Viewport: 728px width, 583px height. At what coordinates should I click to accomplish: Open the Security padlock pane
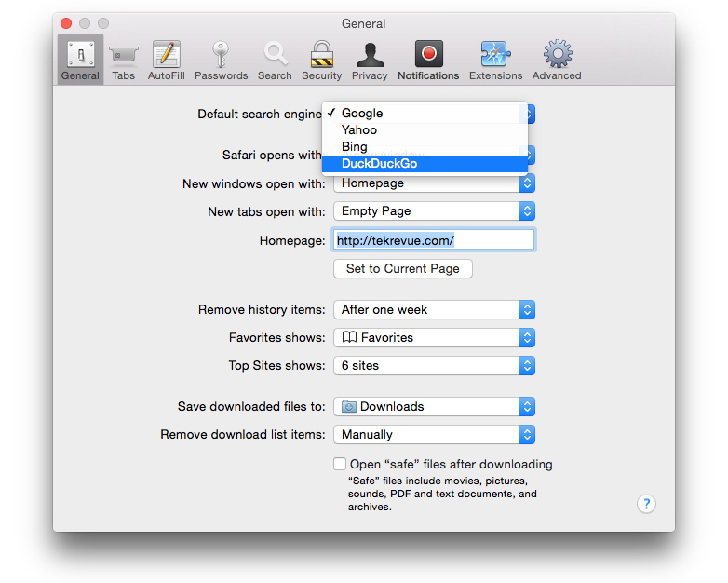pyautogui.click(x=322, y=60)
